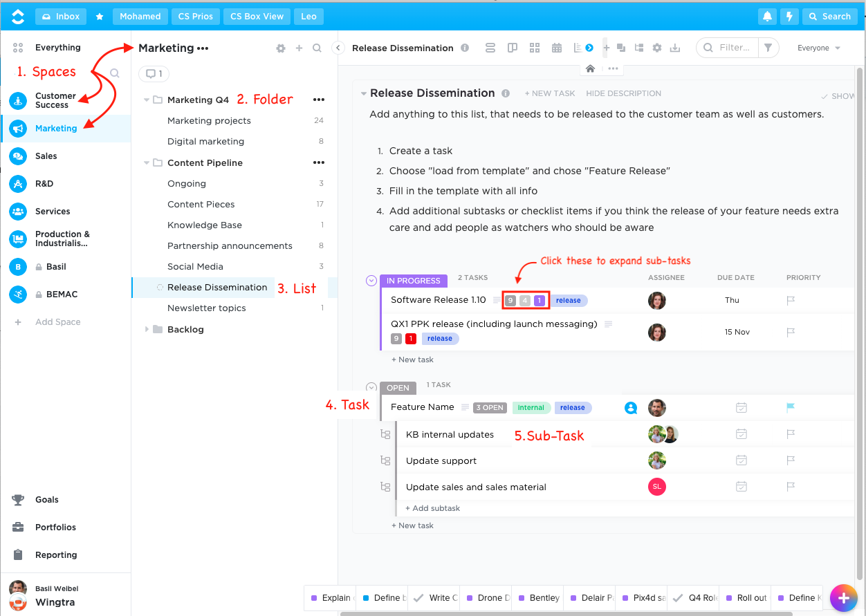Image resolution: width=866 pixels, height=616 pixels.
Task: Collapse the Marketing Q4 folder
Action: [x=147, y=100]
